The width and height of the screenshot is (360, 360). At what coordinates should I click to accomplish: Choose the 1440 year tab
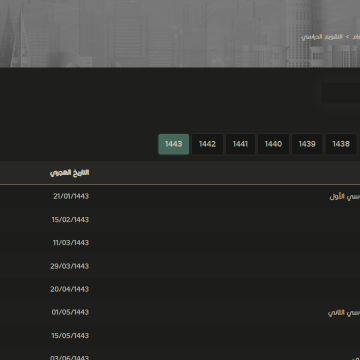273,144
